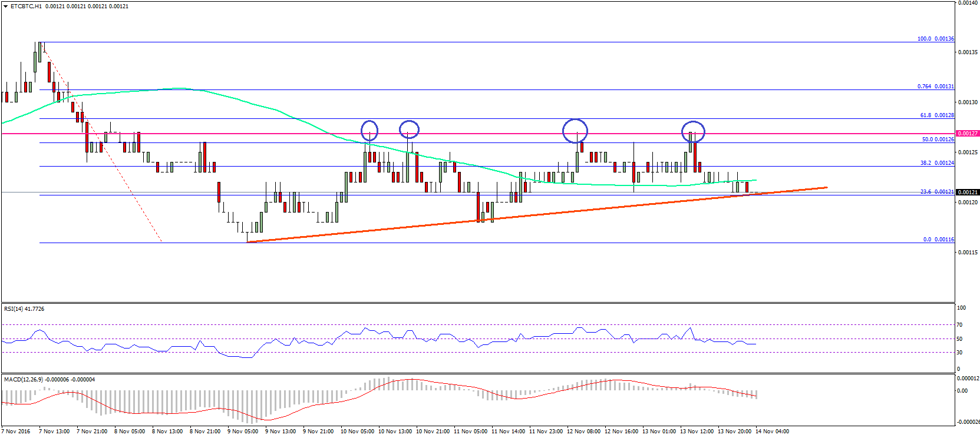
Task: Click the '8 Nov 05:00' time label
Action: pyautogui.click(x=130, y=432)
